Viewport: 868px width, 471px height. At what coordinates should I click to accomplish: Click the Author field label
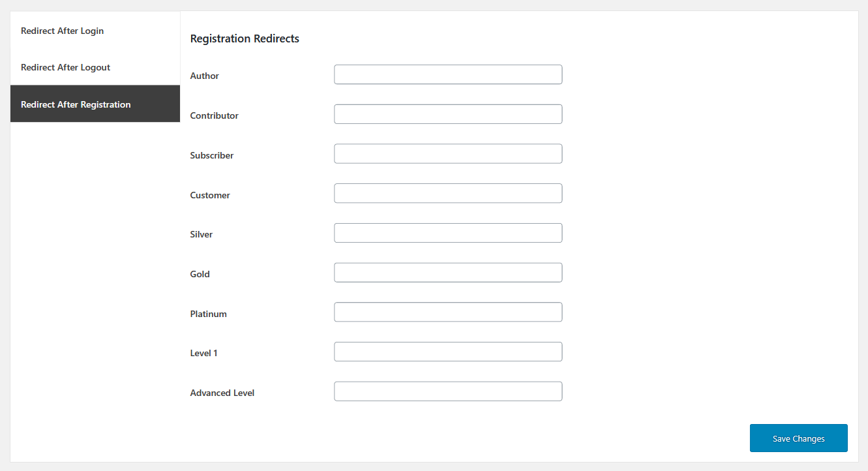[204, 76]
